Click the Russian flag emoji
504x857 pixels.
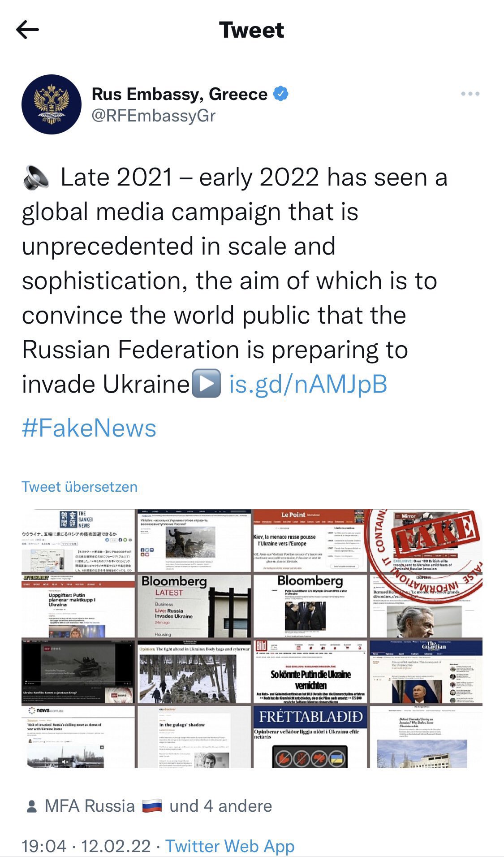coord(152,806)
